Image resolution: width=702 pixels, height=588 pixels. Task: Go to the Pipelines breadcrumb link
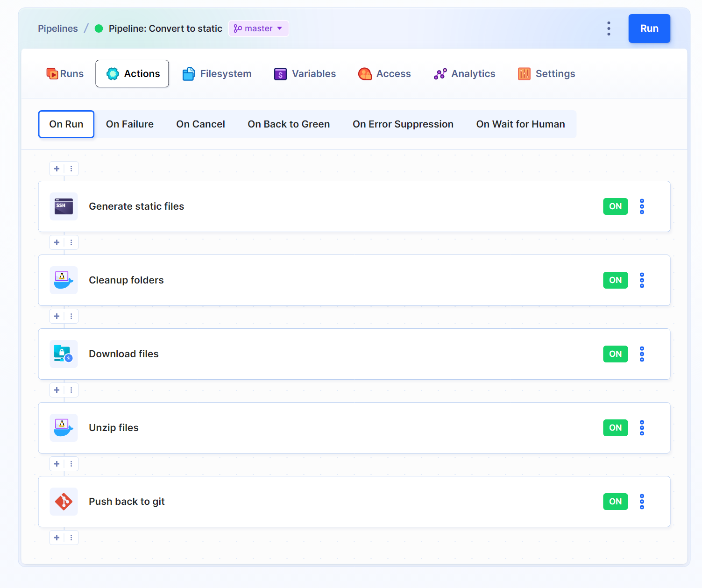tap(58, 28)
